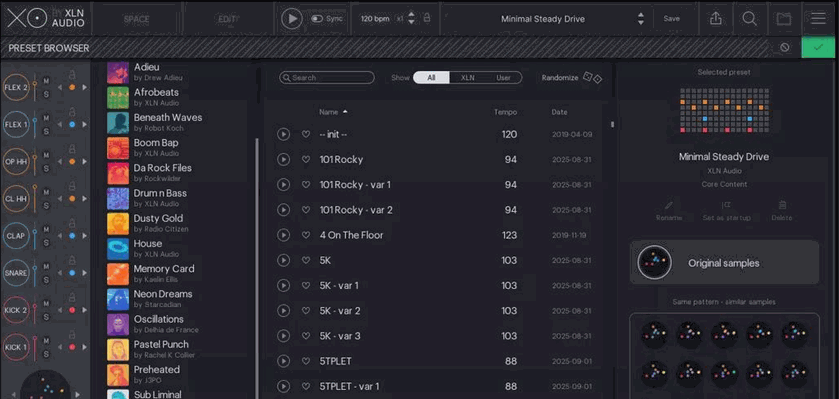The image size is (839, 399).
Task: Favorite the 5TPLET - var 1 preset
Action: (306, 386)
